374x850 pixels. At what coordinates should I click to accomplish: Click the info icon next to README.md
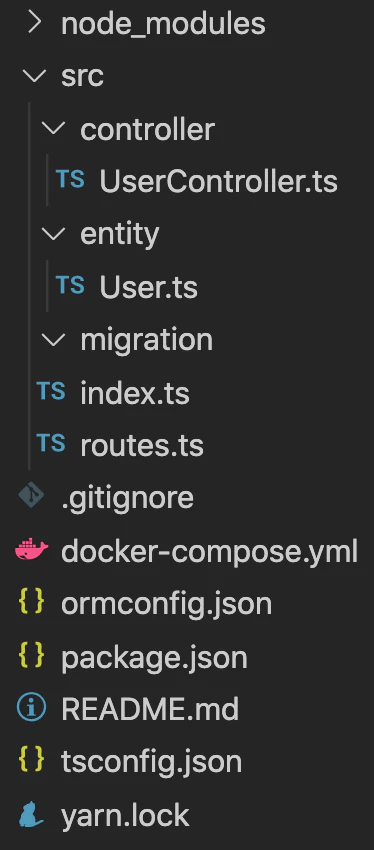pyautogui.click(x=31, y=708)
